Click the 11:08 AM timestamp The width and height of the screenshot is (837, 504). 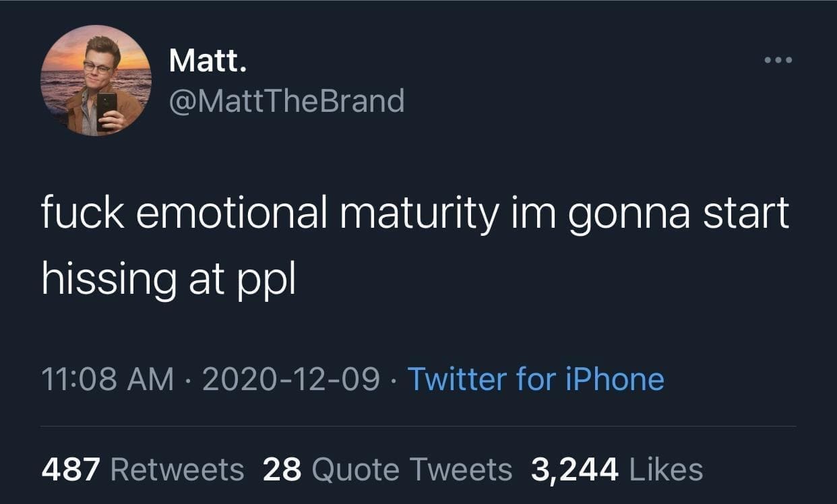pyautogui.click(x=107, y=379)
